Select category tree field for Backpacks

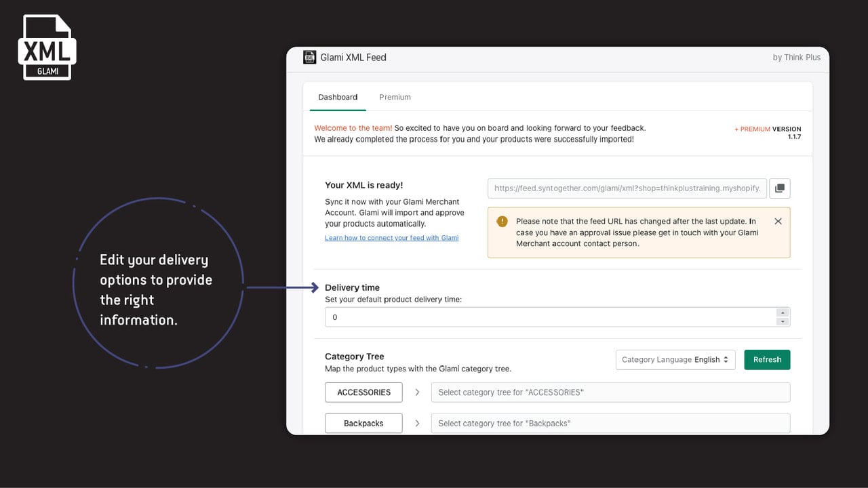[611, 424]
